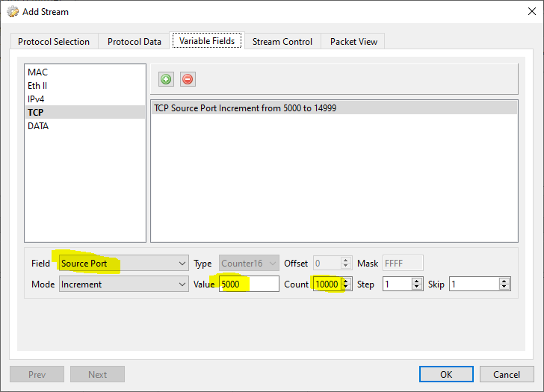Choose IPv4 in the protocol list
The height and width of the screenshot is (392, 544).
(85, 99)
